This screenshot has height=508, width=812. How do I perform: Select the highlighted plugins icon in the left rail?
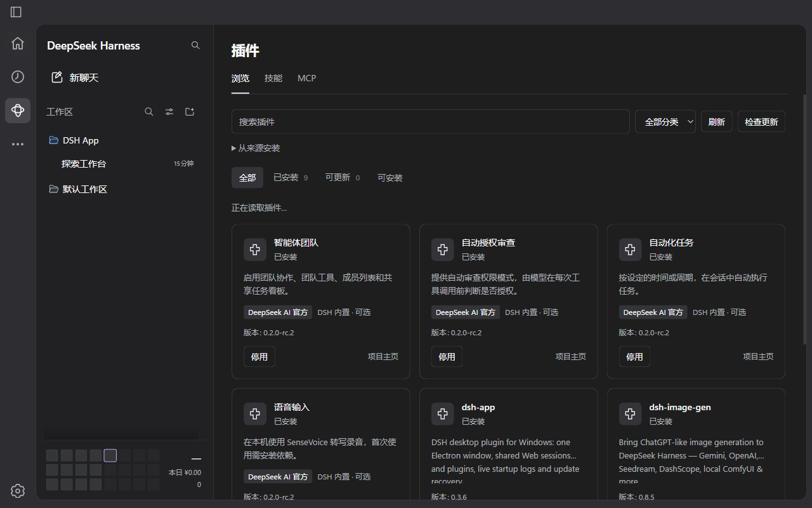coord(18,110)
